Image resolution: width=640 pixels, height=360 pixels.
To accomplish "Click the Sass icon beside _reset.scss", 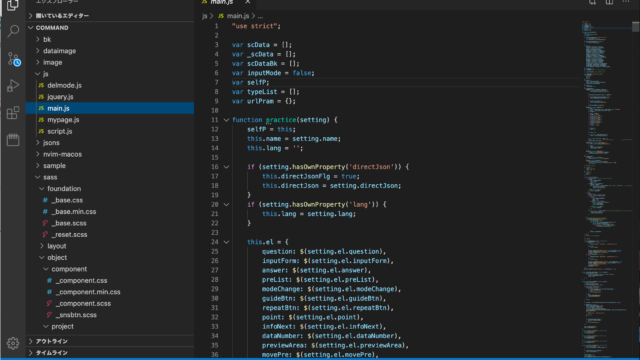I will 45,234.
